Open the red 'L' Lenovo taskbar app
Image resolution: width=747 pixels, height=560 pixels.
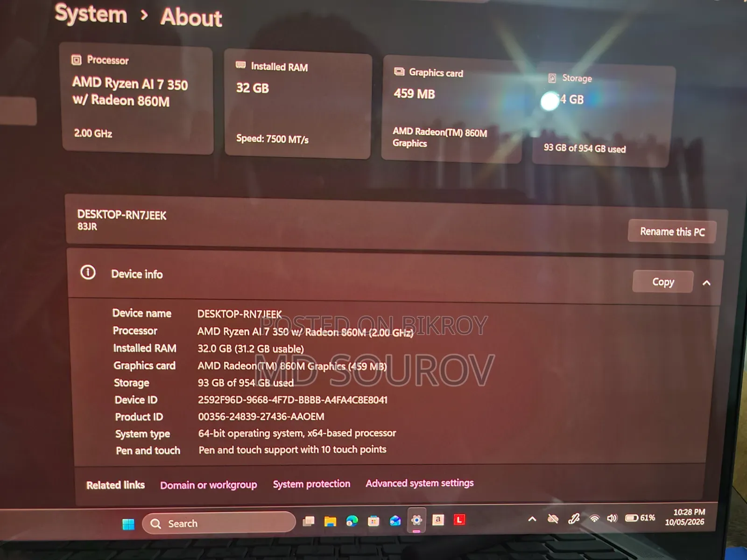(459, 519)
